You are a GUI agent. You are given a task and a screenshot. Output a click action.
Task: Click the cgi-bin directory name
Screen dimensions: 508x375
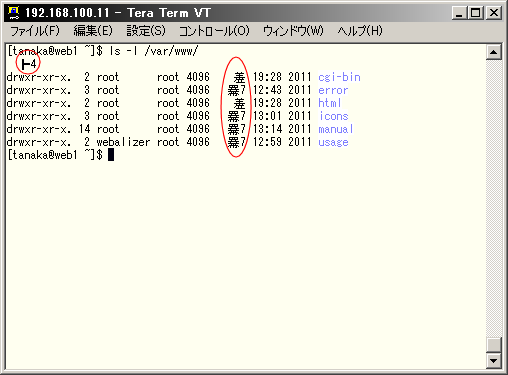339,77
